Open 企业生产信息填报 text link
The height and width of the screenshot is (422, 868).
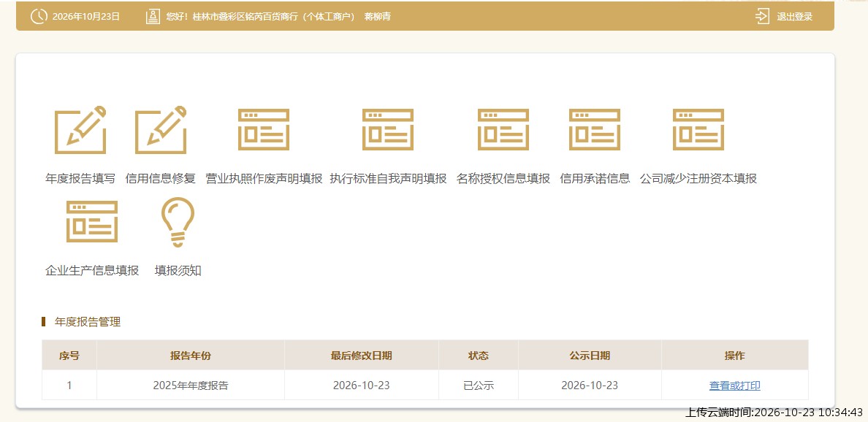(92, 270)
